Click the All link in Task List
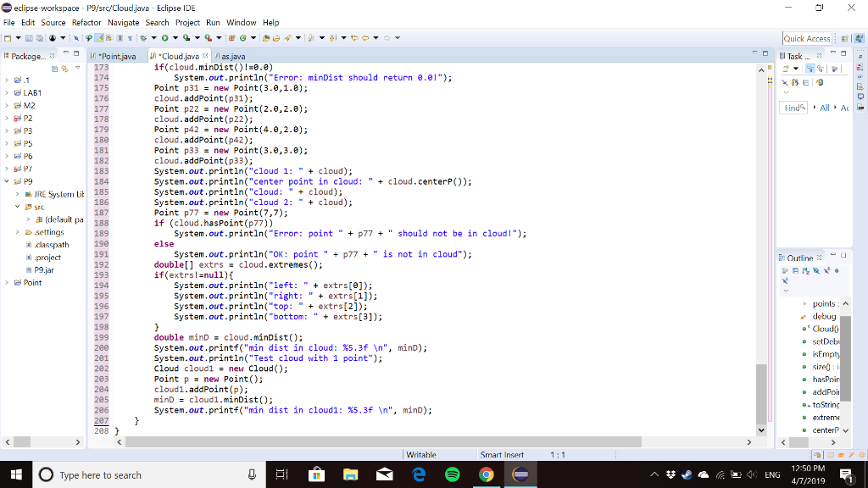Screen dimensions: 868x488 824,108
